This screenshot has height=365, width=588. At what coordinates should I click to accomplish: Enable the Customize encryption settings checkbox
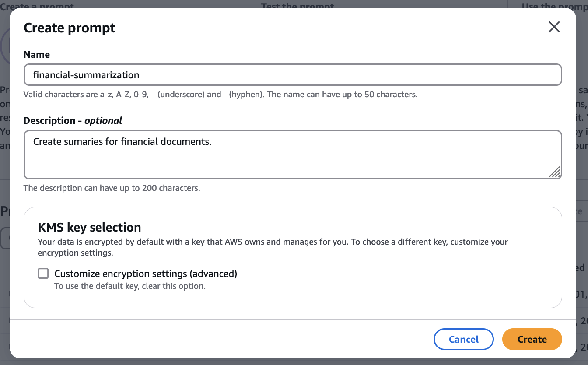[43, 274]
